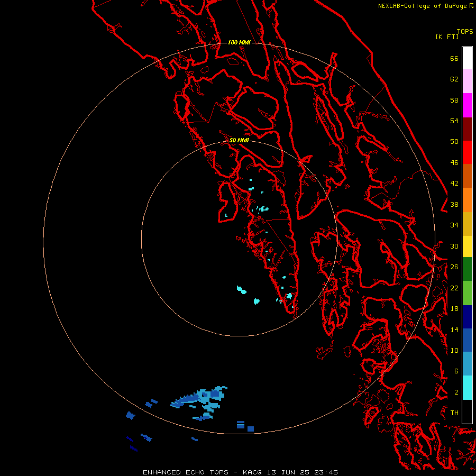Image resolution: width=476 pixels, height=476 pixels.
Task: Click the legend value 30
Action: [x=454, y=246]
